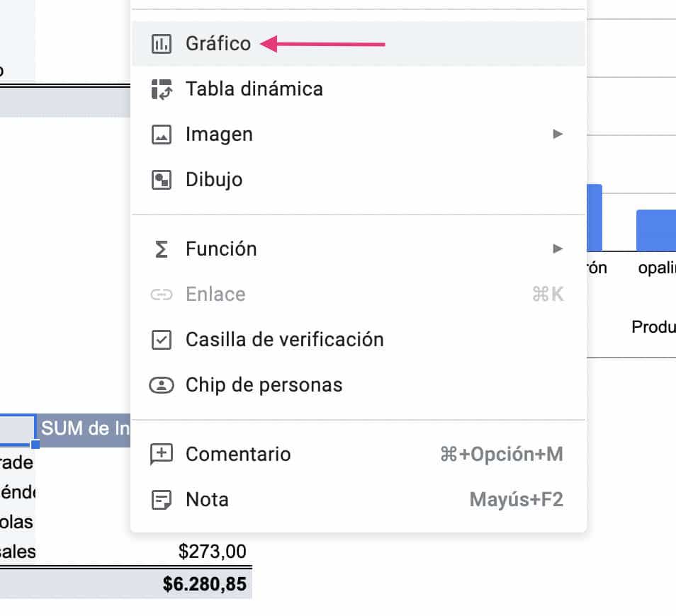Viewport: 676px width, 616px height.
Task: Click the Comentario comment icon
Action: [162, 455]
